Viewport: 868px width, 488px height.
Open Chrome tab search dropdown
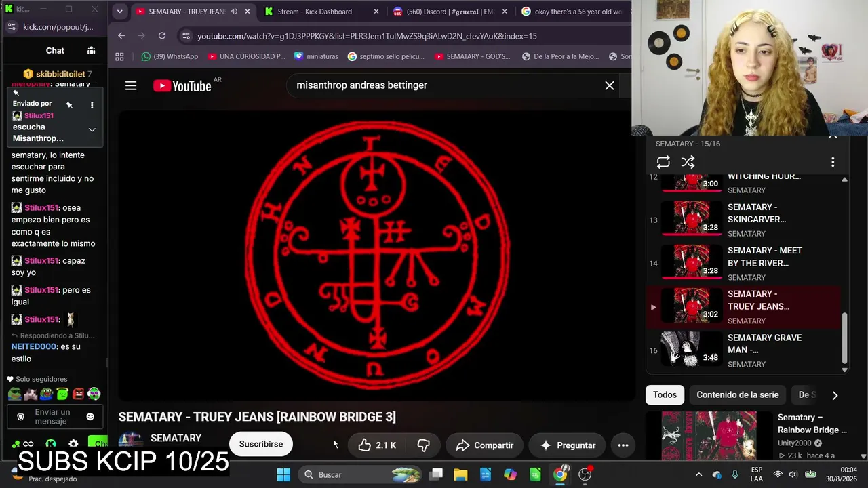pyautogui.click(x=119, y=12)
